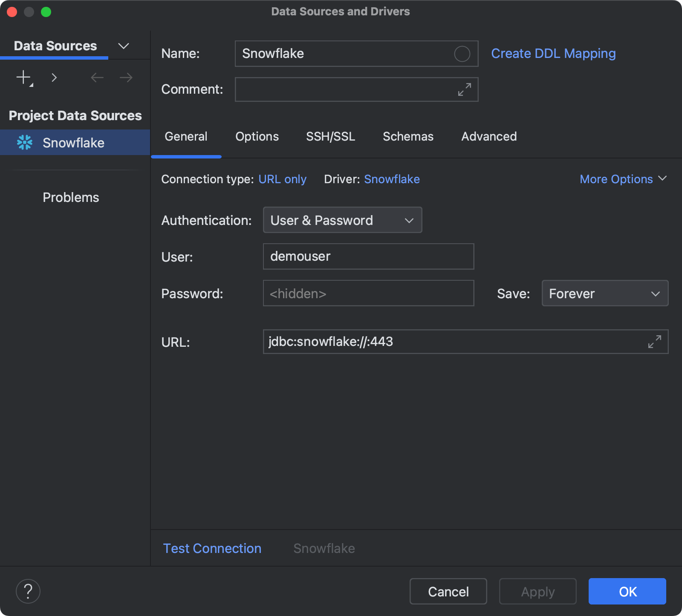Click the add new data source plus icon

point(23,78)
